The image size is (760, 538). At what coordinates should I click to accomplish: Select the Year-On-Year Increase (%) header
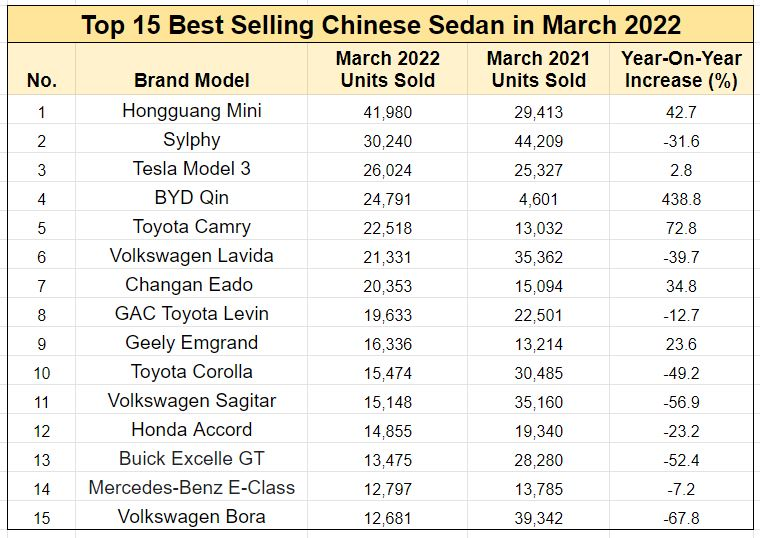[680, 69]
